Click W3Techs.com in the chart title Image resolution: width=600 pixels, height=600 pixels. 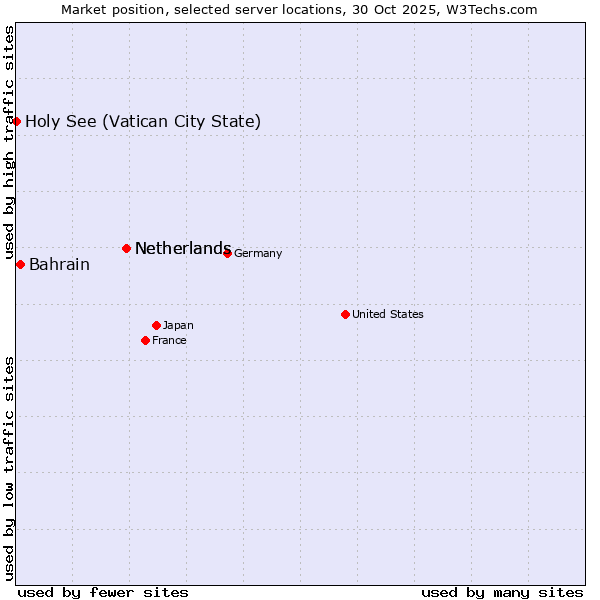pyautogui.click(x=493, y=9)
